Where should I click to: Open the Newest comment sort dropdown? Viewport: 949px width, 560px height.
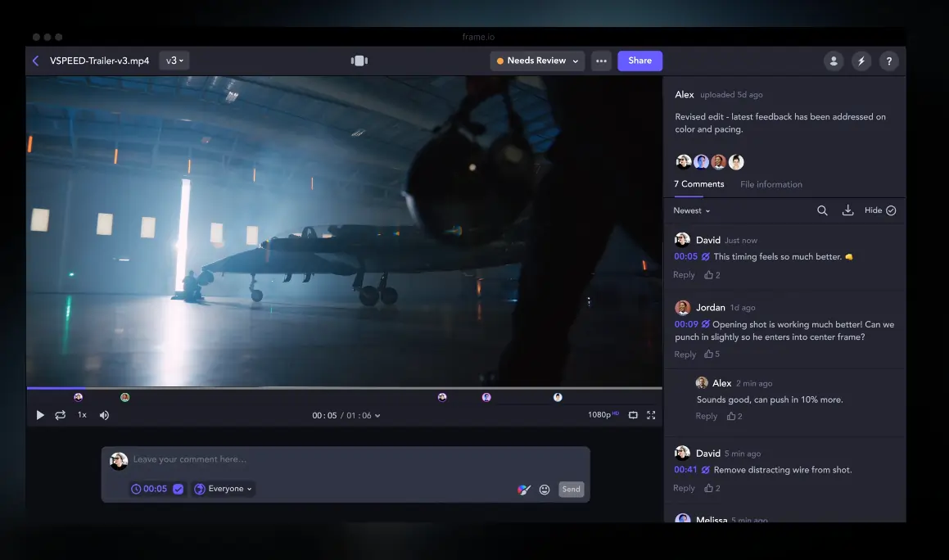pyautogui.click(x=690, y=210)
